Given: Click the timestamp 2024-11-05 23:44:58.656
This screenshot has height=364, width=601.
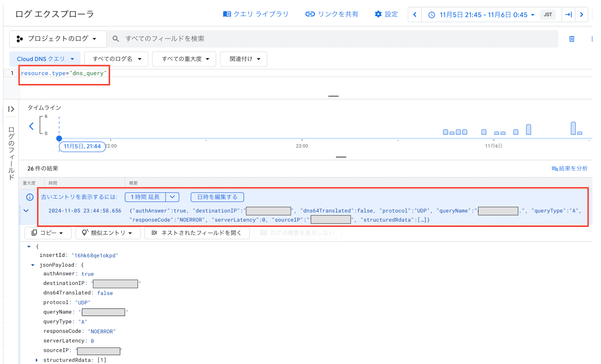Looking at the screenshot, I should click(x=85, y=211).
